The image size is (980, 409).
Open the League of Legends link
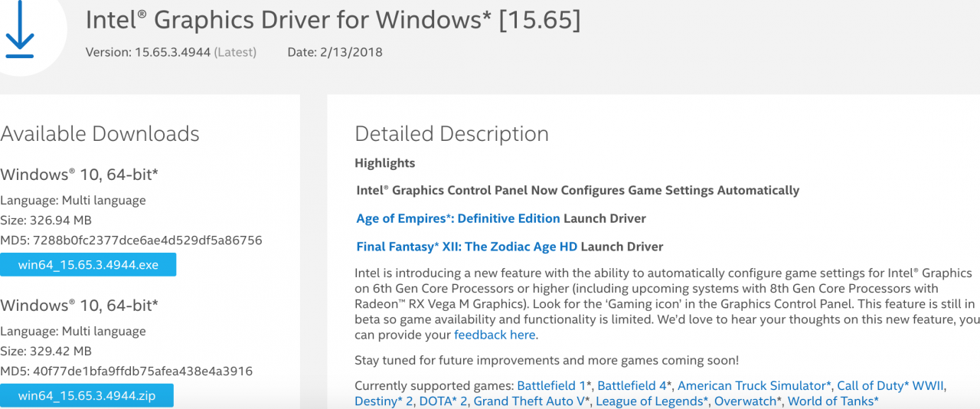[652, 401]
